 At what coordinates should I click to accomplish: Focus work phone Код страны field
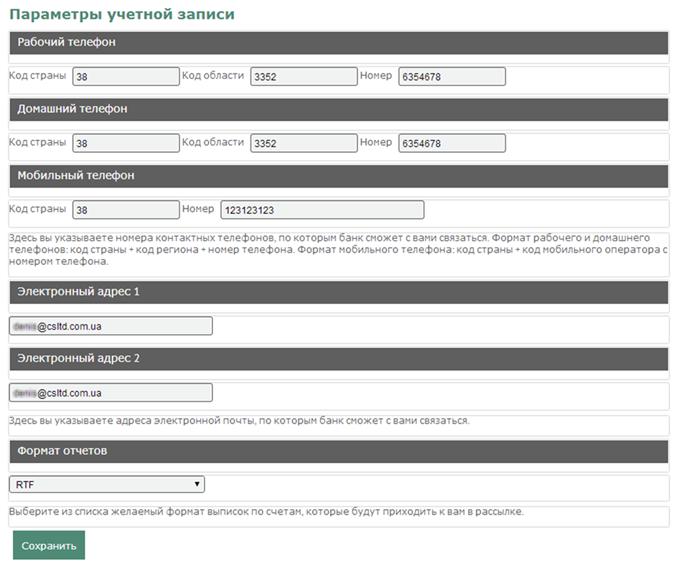[126, 76]
